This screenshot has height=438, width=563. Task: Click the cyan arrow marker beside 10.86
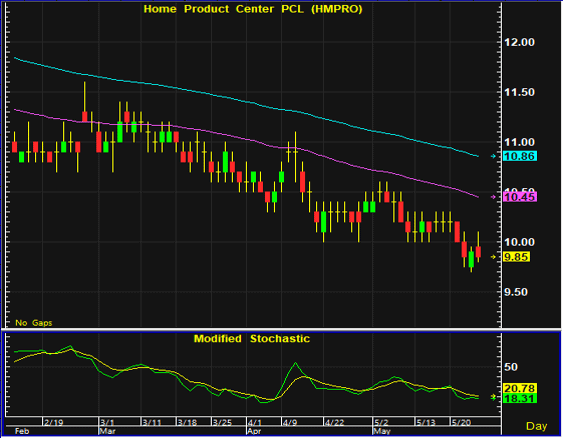pos(493,156)
